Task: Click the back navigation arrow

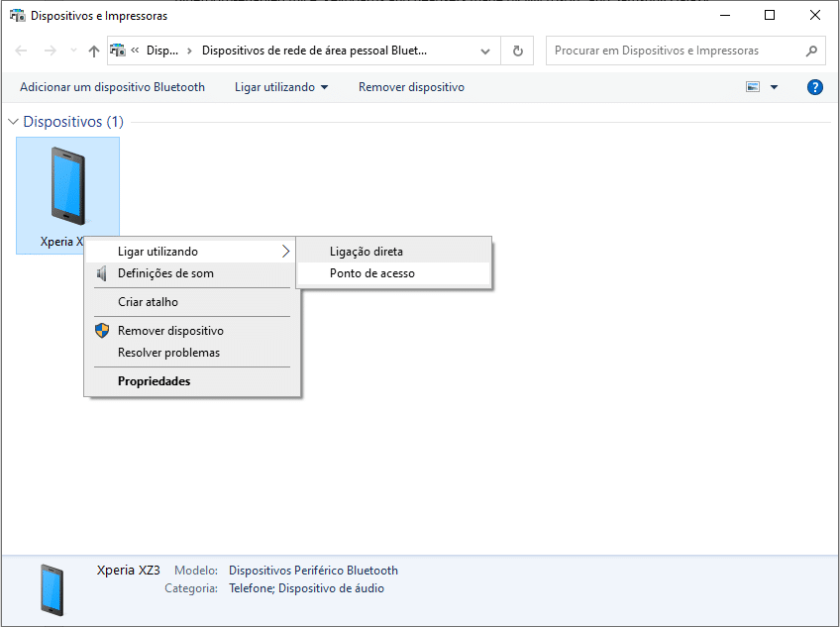Action: pyautogui.click(x=22, y=51)
